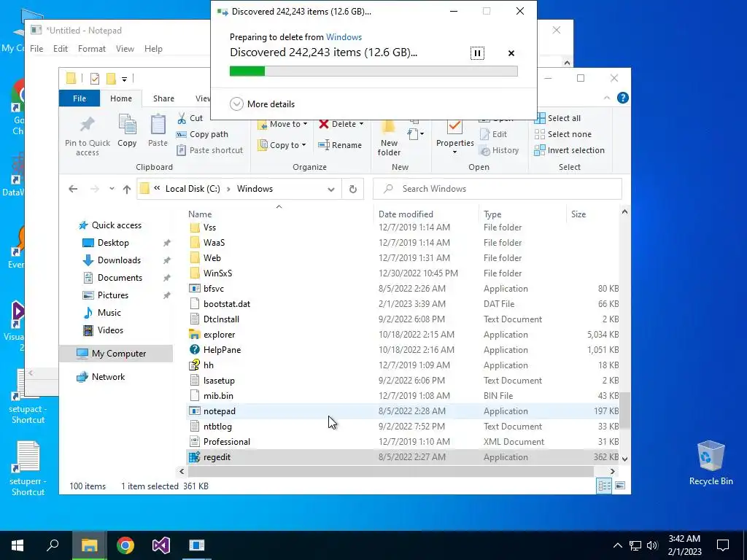This screenshot has height=560, width=747.
Task: Switch to the Share ribbon tab
Action: (x=163, y=98)
